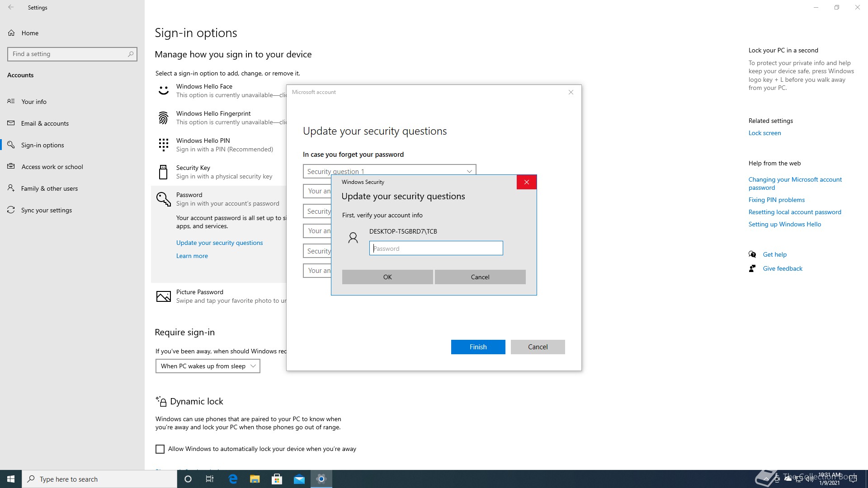Click the Picture Password icon
The width and height of the screenshot is (868, 488).
pos(163,296)
